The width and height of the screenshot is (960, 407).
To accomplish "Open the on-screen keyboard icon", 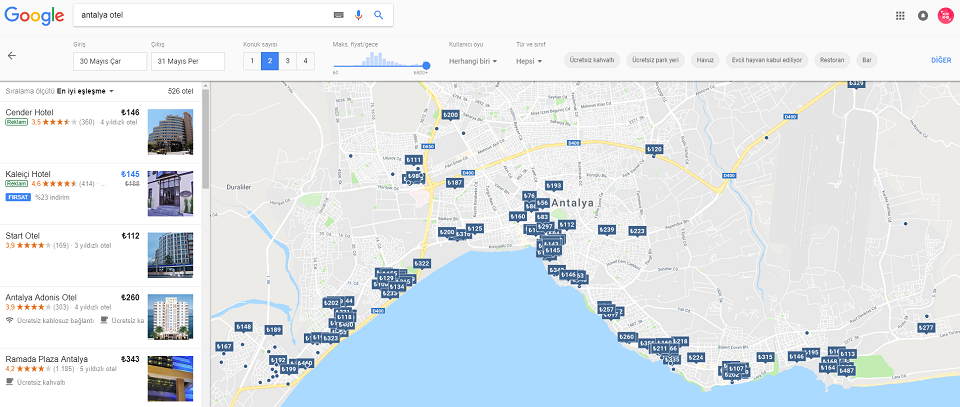I will click(x=339, y=15).
